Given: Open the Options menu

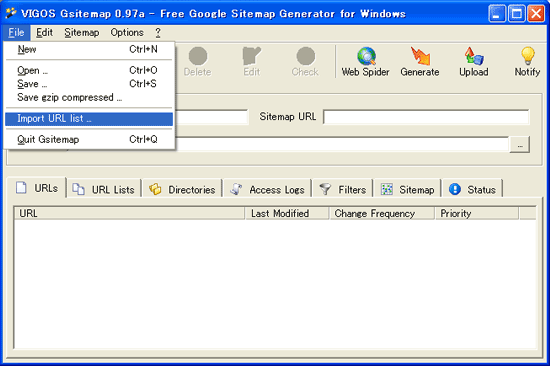Looking at the screenshot, I should click(x=127, y=33).
